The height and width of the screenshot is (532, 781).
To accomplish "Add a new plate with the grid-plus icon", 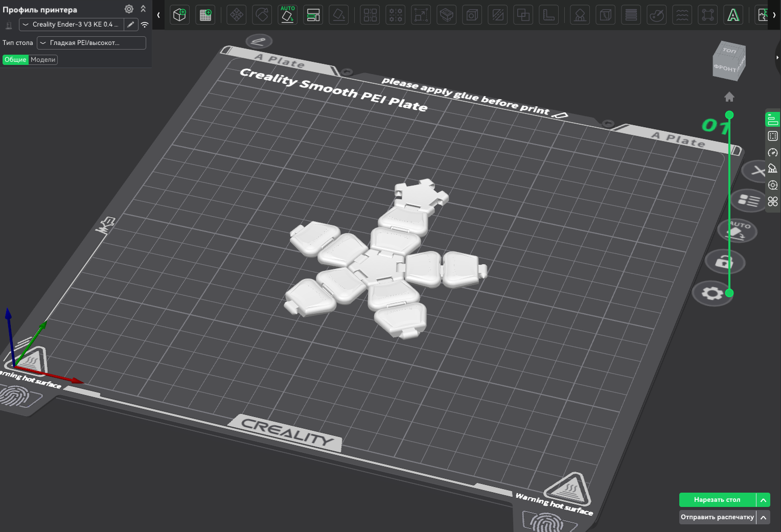I will [x=205, y=15].
